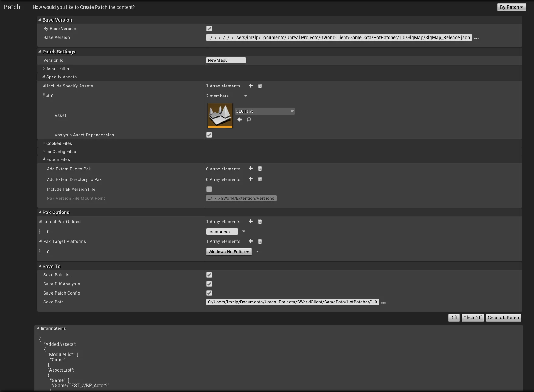Delete all Include Specify Assets elements
534x392 pixels.
pos(260,86)
